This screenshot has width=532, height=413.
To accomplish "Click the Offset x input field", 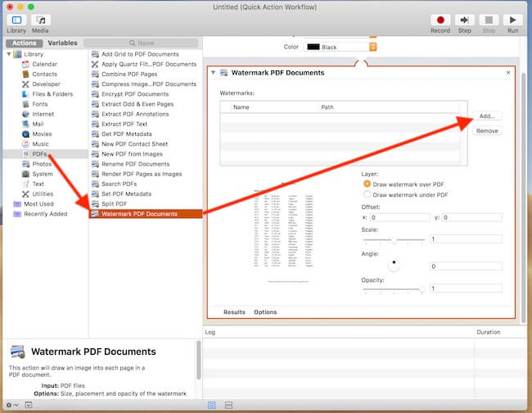I will coord(400,217).
